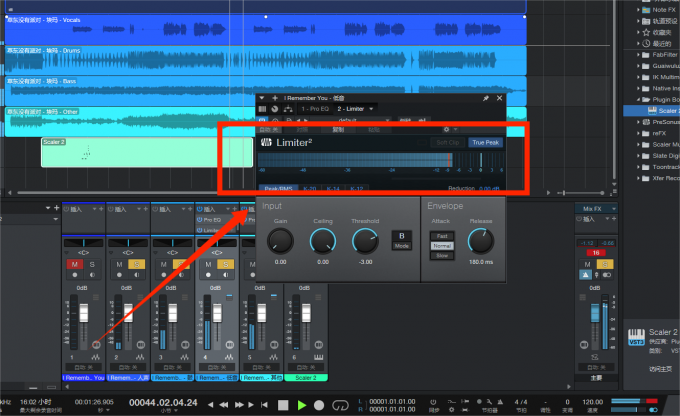Open the inserts dropdown arrow on channel 3
Image resolution: width=680 pixels, height=416 pixels.
183,209
